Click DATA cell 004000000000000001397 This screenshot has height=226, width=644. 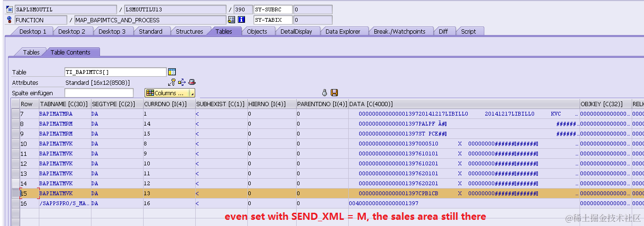point(464,203)
